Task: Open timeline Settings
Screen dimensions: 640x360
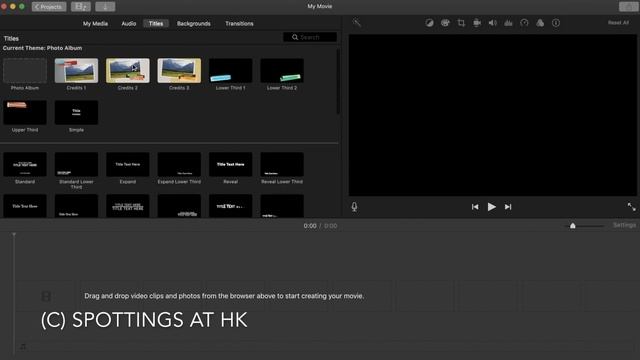Action: pos(624,225)
